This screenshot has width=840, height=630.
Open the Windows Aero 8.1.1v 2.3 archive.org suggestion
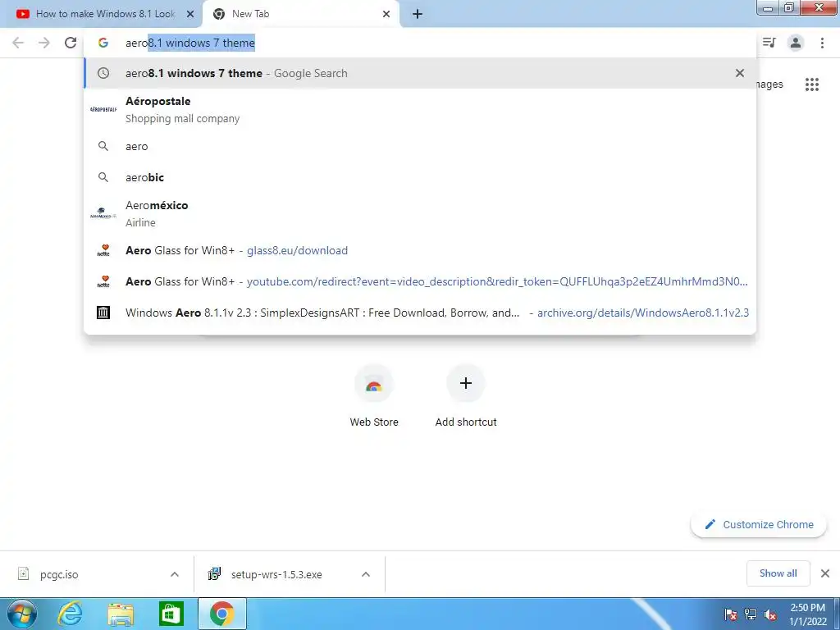(x=420, y=313)
